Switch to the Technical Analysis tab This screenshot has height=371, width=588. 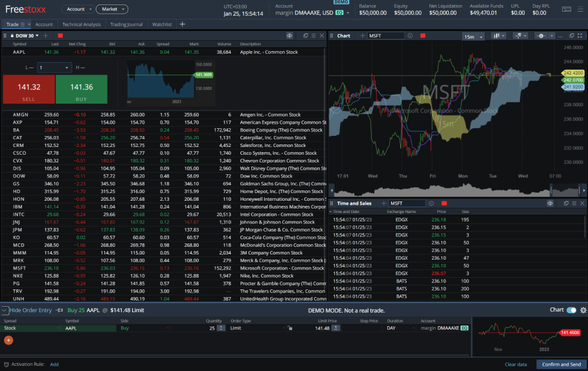click(x=82, y=24)
